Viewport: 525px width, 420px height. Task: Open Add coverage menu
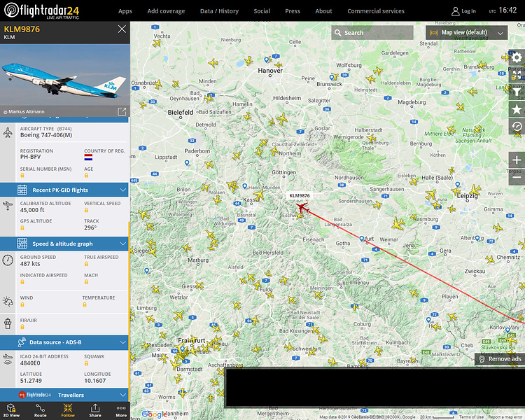click(x=166, y=11)
